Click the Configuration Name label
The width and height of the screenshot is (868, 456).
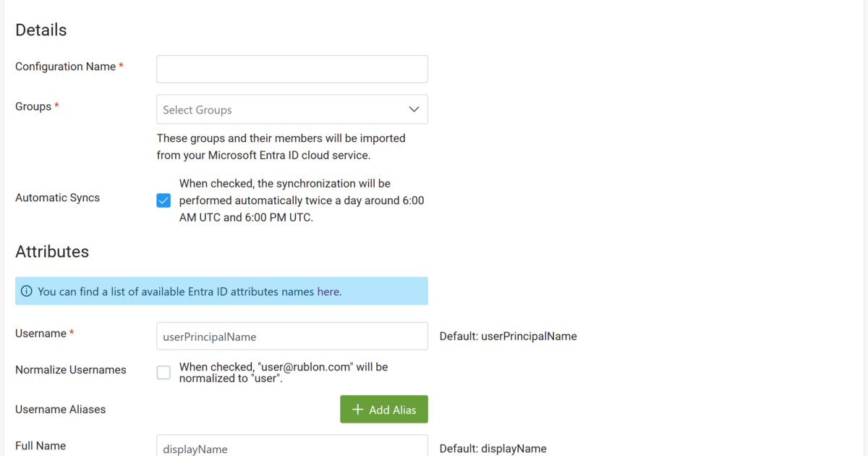[x=65, y=67]
